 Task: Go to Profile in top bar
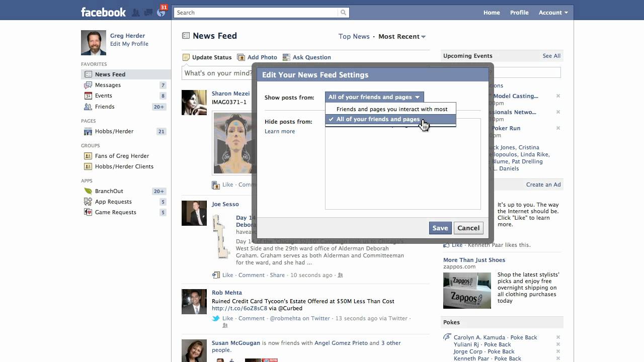[519, 13]
